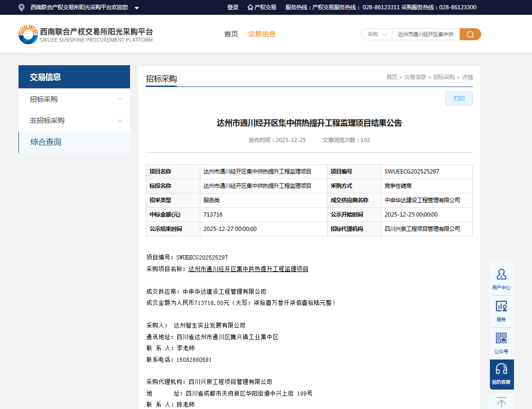Click the 登录 login link

pos(233,7)
